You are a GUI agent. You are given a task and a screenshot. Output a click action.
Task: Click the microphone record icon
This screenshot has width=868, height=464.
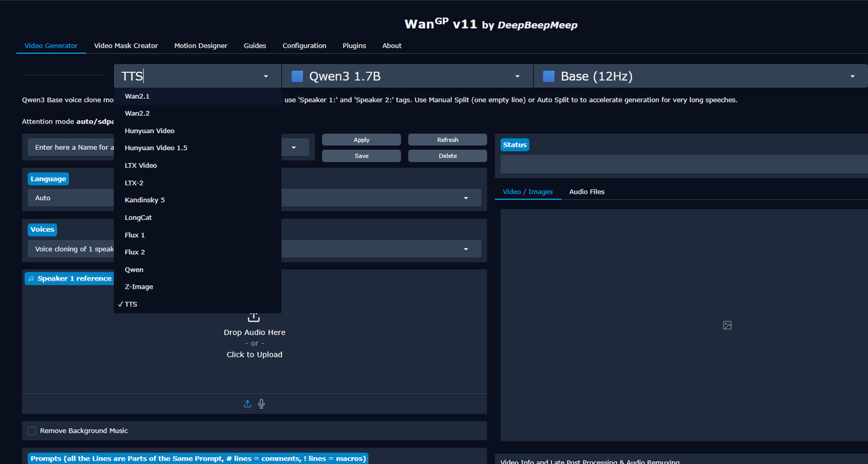click(261, 404)
